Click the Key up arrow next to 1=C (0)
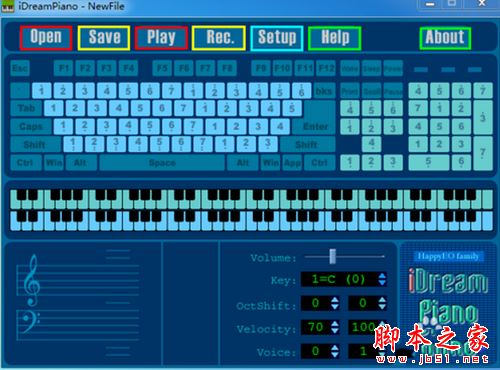 click(x=382, y=276)
